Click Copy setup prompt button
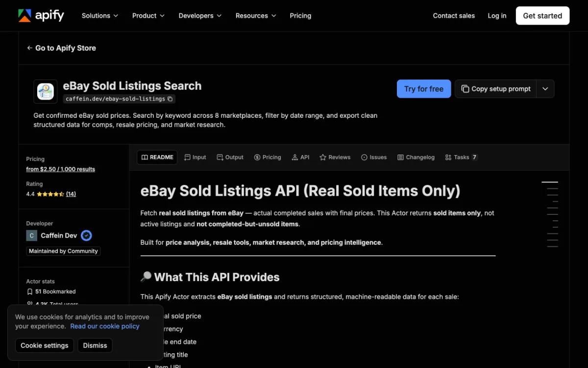This screenshot has width=588, height=368. [x=496, y=89]
